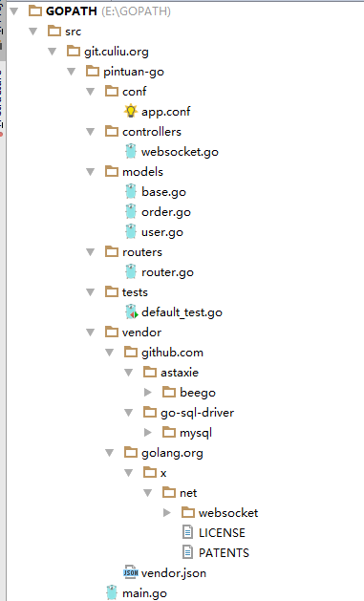Click the test gopher icon beside default_test.go
This screenshot has height=601, width=364.
(x=132, y=311)
